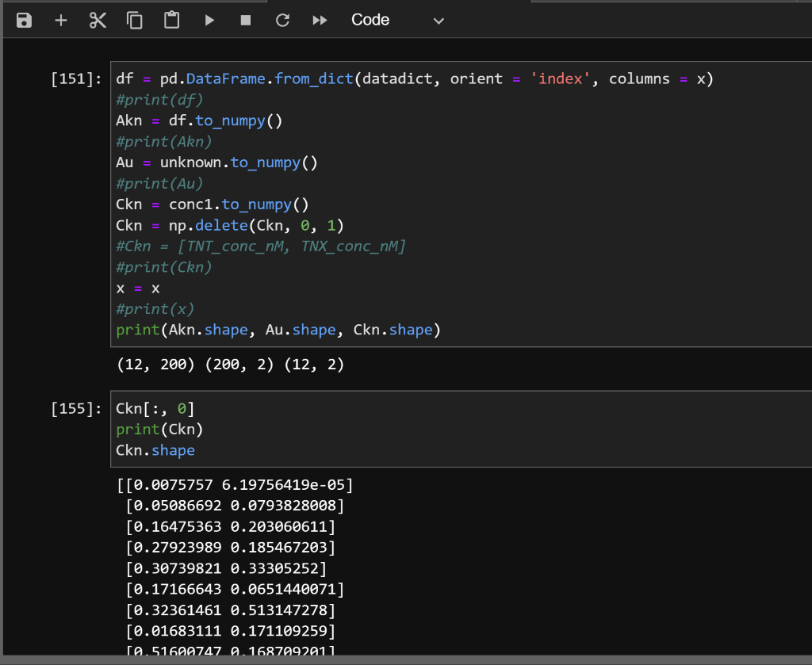Run the selected cell
The image size is (812, 665).
click(209, 20)
